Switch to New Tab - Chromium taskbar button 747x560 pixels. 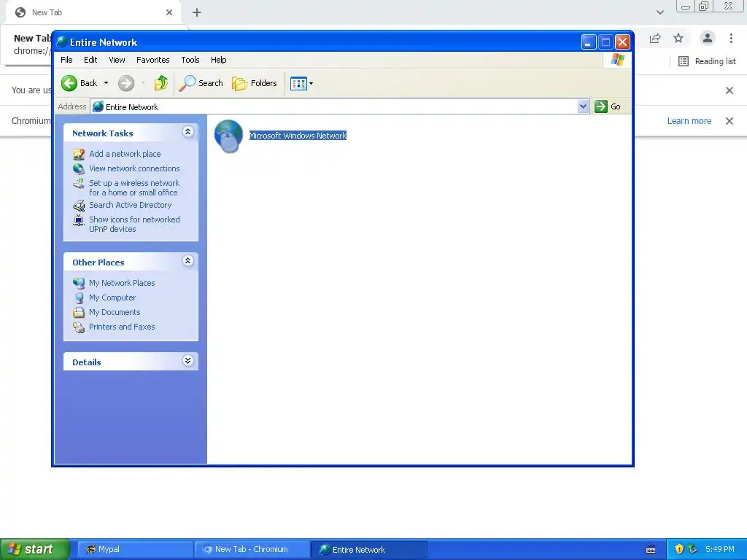[252, 549]
